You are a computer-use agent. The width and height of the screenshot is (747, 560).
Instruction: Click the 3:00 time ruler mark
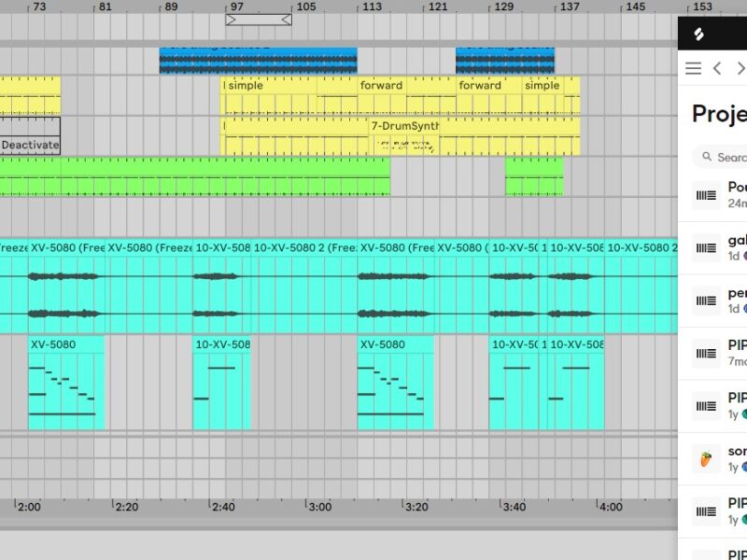[x=318, y=507]
